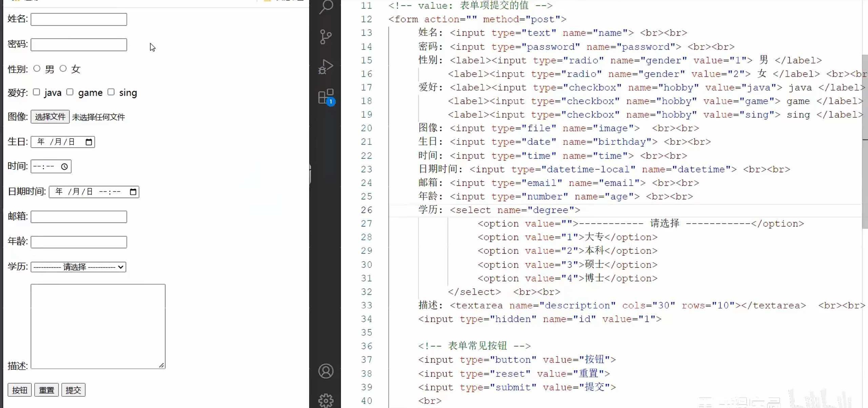Check the game hobby checkbox
The width and height of the screenshot is (868, 408).
coord(70,92)
